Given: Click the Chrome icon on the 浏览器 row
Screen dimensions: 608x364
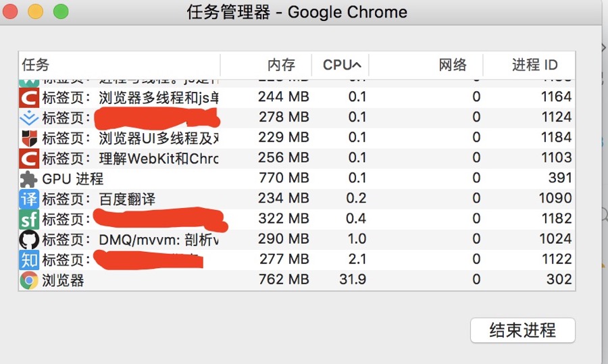Looking at the screenshot, I should coord(29,280).
